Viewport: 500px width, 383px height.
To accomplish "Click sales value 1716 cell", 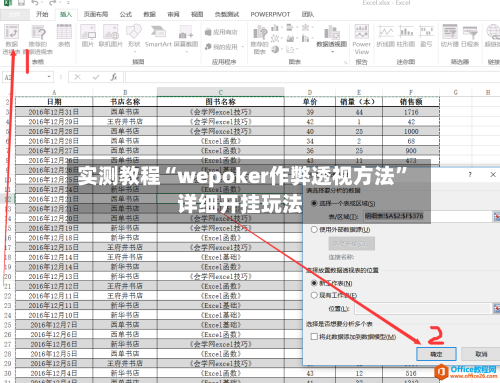I will [411, 112].
